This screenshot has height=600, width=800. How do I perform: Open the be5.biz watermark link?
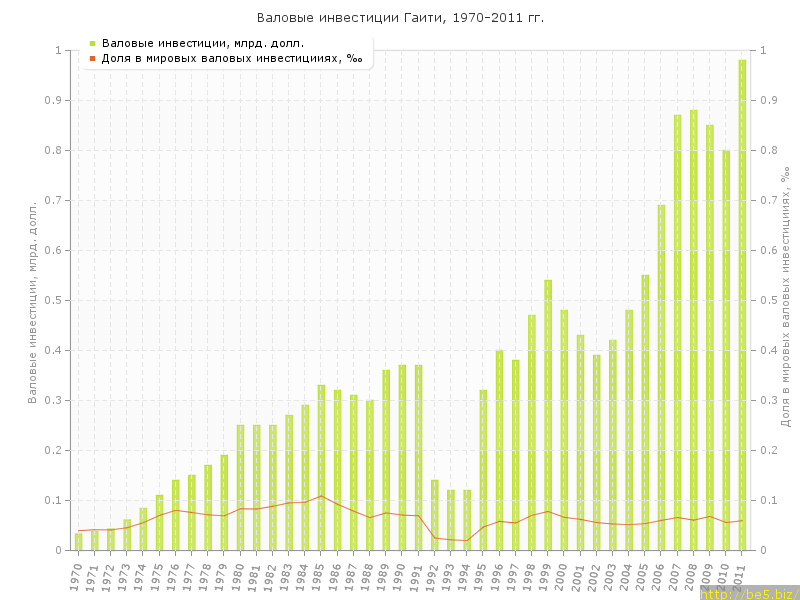tap(748, 594)
